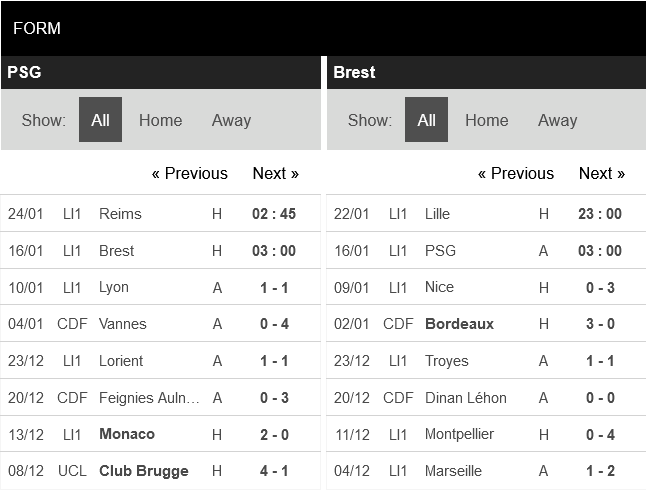
Task: Select the All tab under PSG
Action: 100,120
